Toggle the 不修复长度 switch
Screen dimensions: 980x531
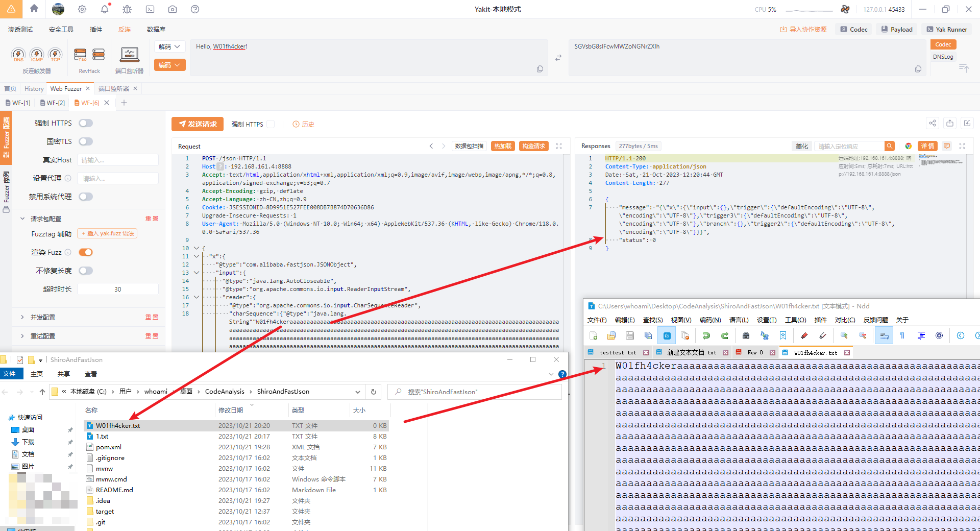point(86,271)
